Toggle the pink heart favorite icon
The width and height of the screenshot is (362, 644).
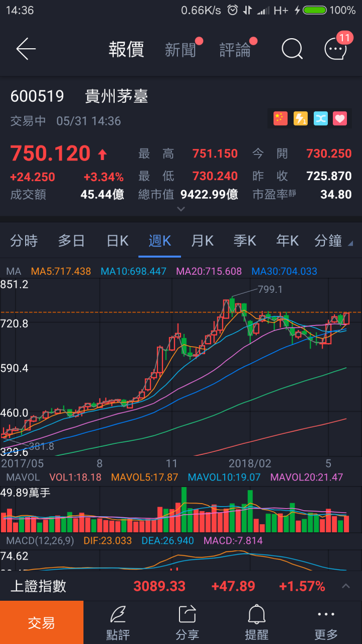340,119
